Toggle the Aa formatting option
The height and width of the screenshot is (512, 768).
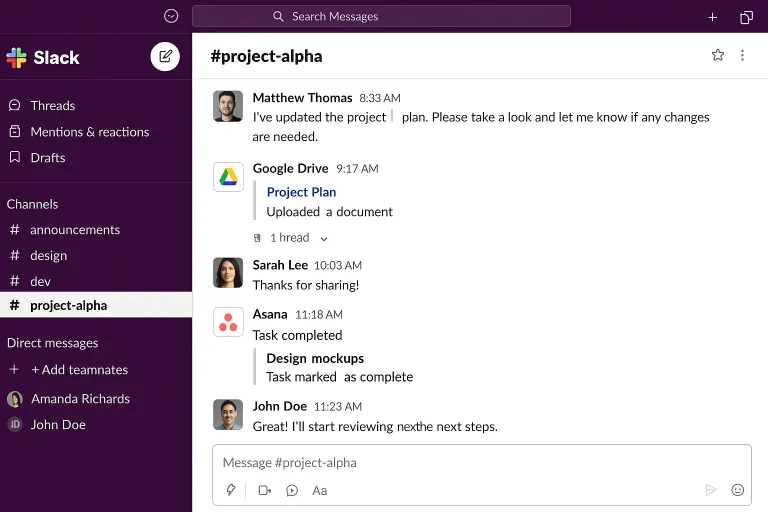319,490
